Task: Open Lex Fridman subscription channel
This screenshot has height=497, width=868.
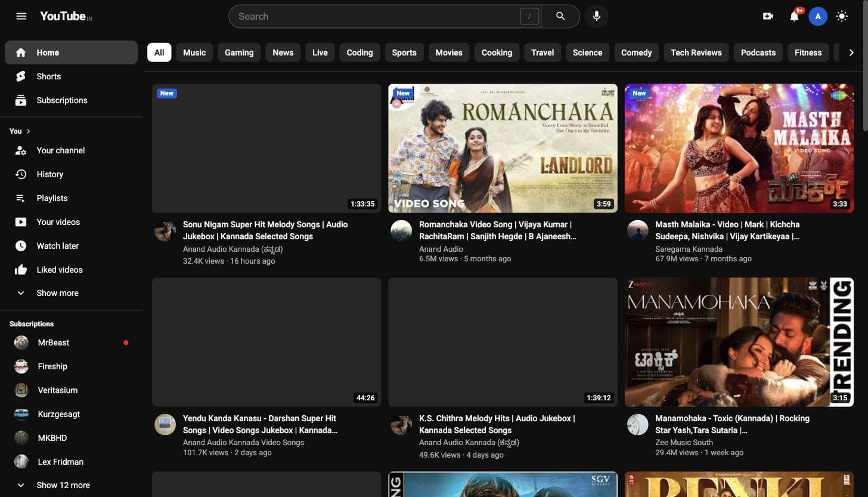Action: pos(71,462)
